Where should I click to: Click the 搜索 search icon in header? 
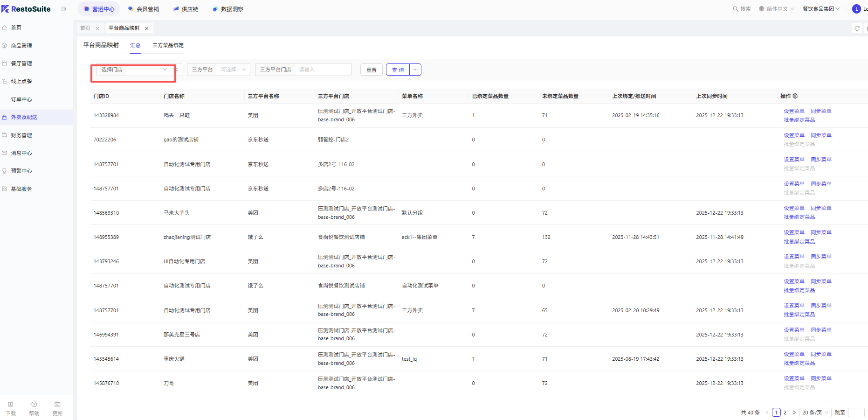736,9
